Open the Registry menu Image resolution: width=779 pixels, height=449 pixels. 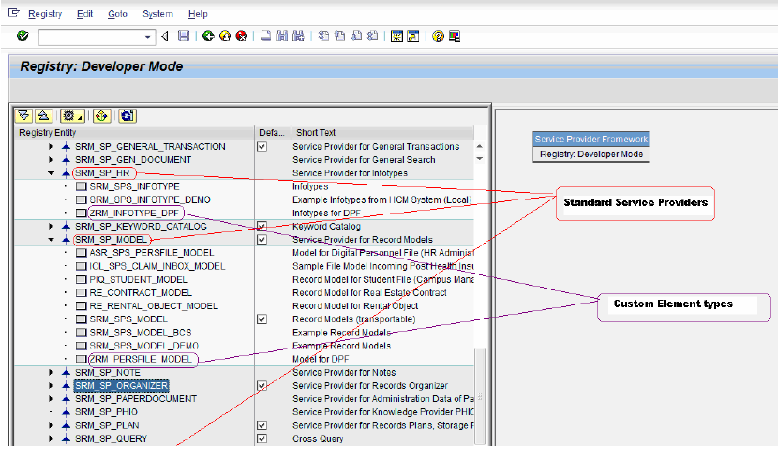coord(45,14)
